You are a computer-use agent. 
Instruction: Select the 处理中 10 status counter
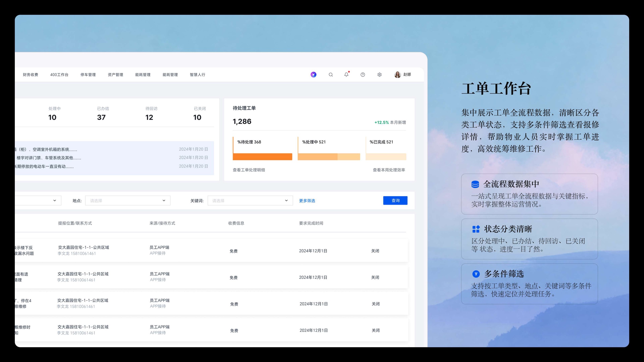pyautogui.click(x=54, y=114)
